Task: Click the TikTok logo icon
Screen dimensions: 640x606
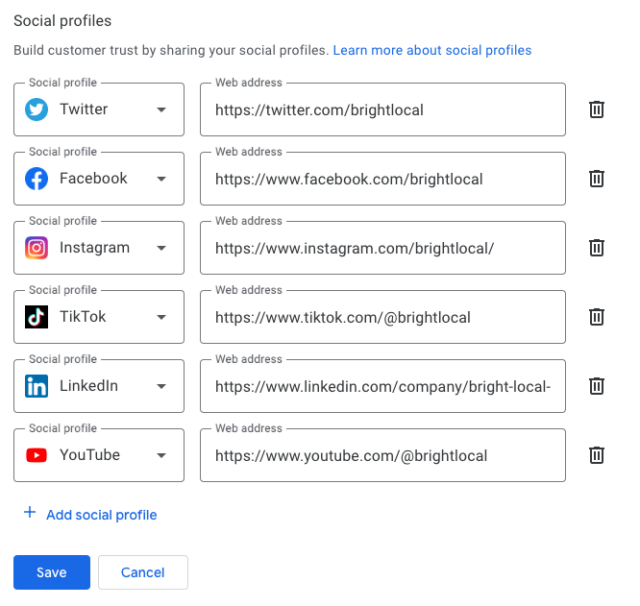Action: pyautogui.click(x=36, y=317)
